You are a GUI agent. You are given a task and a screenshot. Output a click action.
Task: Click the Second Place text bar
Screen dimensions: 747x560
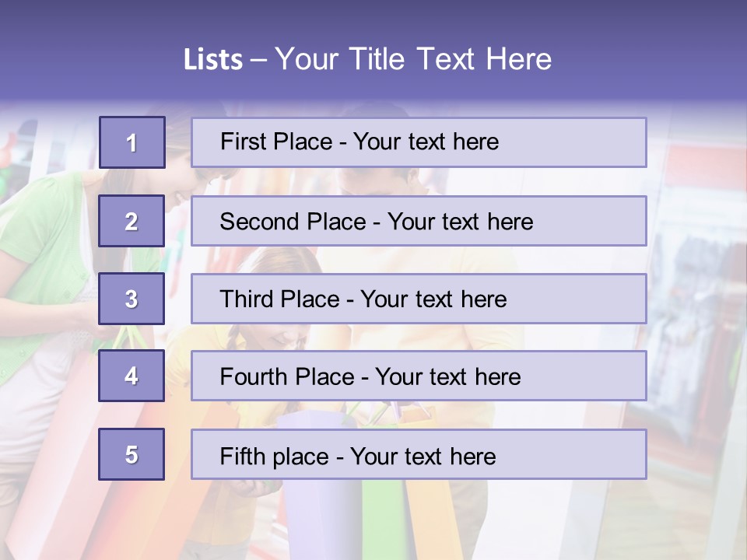pyautogui.click(x=419, y=221)
